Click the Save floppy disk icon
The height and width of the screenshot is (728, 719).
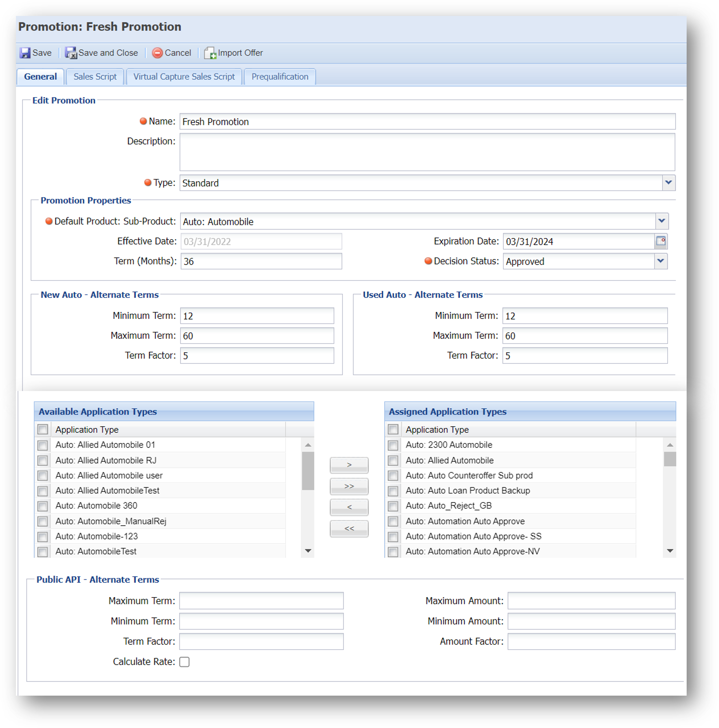(x=25, y=53)
